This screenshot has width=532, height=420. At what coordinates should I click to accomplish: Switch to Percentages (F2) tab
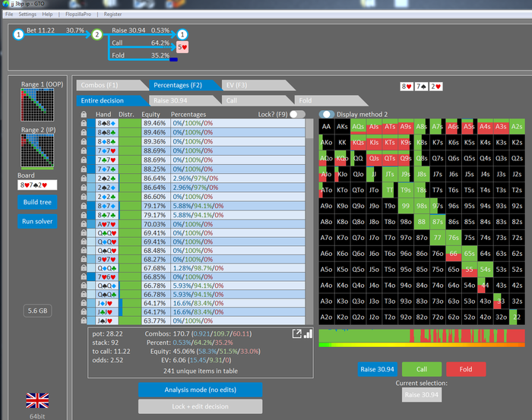pyautogui.click(x=182, y=85)
